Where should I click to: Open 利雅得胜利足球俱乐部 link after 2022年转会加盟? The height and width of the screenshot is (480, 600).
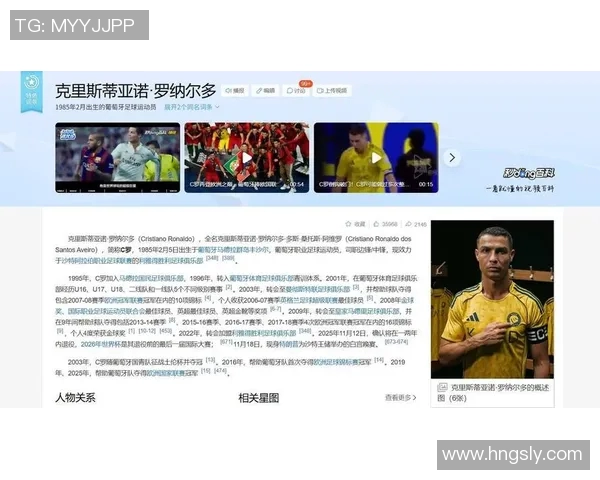tap(264, 333)
